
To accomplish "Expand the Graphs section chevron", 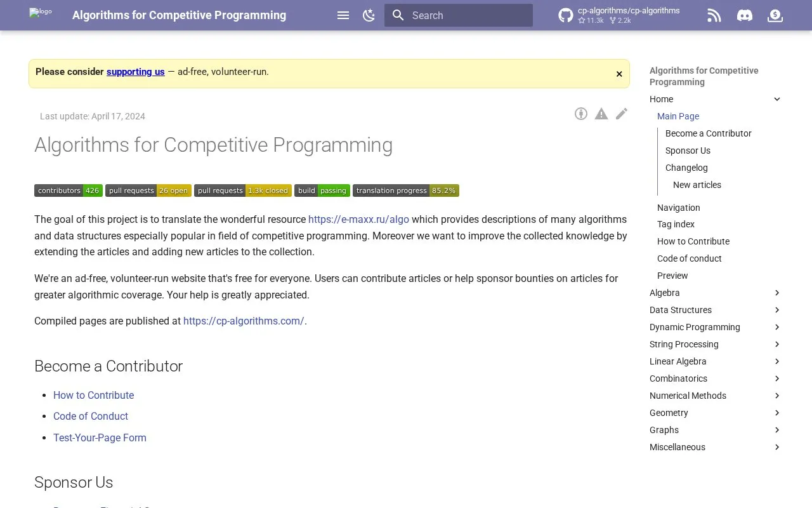I will (777, 430).
